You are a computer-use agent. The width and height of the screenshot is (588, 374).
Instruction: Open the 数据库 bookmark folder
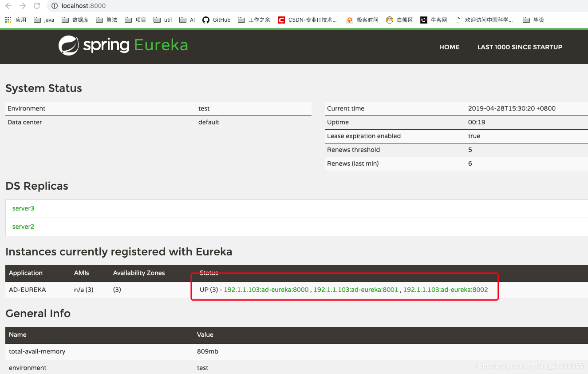tap(75, 20)
